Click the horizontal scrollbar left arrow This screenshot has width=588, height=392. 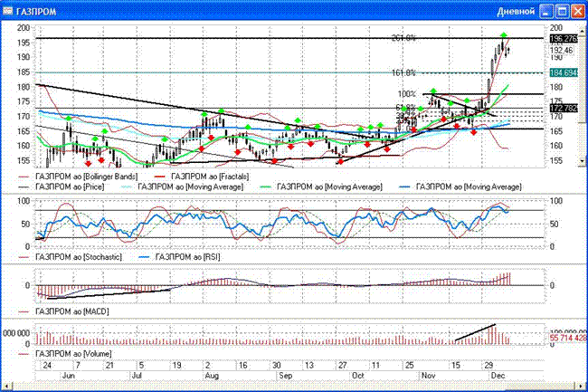click(5, 386)
